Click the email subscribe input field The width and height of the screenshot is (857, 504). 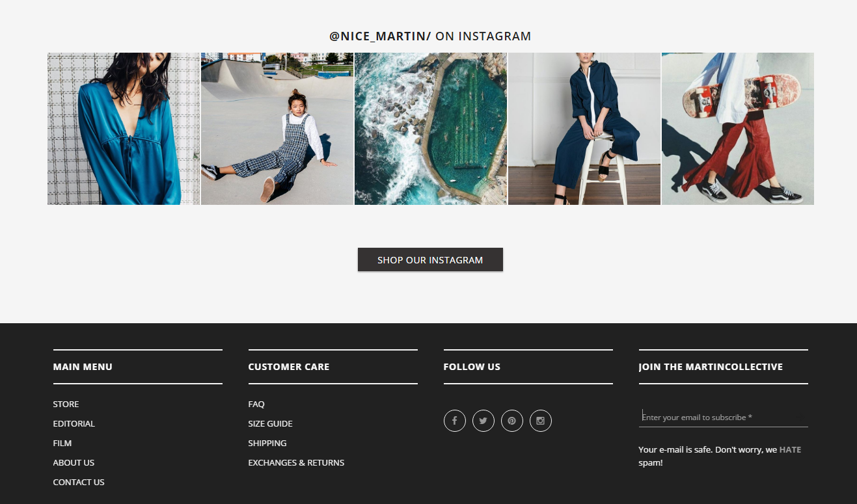pyautogui.click(x=722, y=418)
